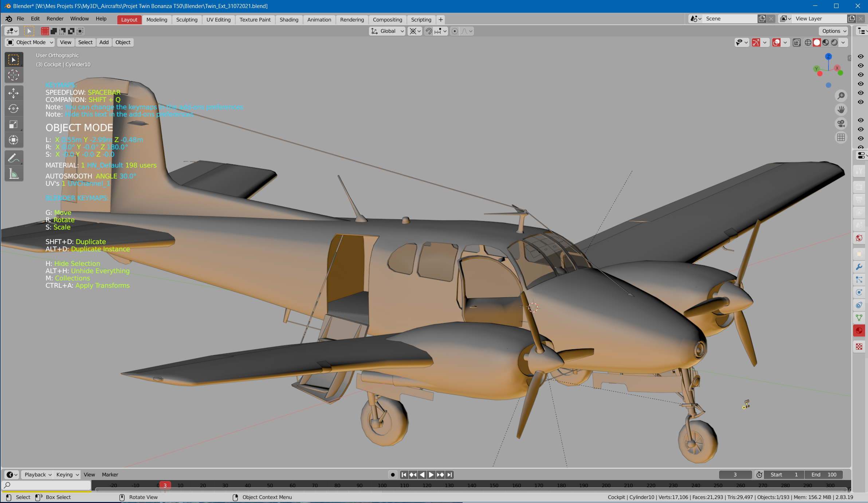Image resolution: width=868 pixels, height=503 pixels.
Task: Open the Object properties orange square tab
Action: (x=859, y=254)
